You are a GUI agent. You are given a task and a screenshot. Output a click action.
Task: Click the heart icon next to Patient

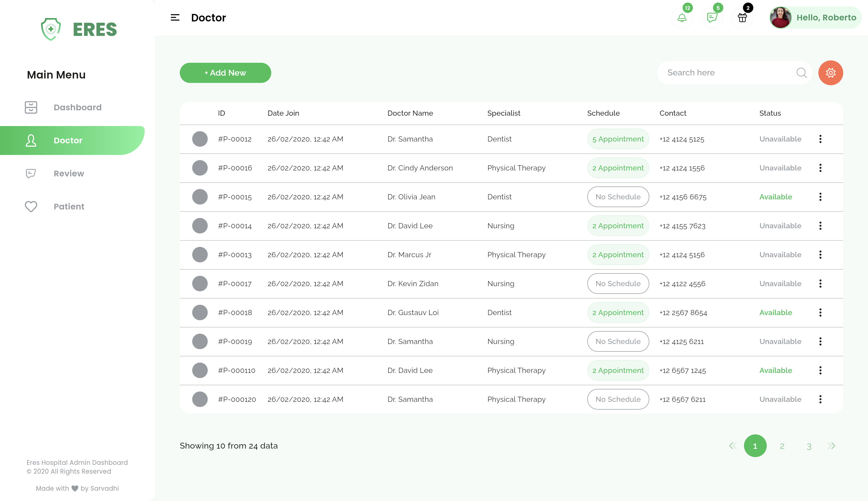[x=31, y=206]
